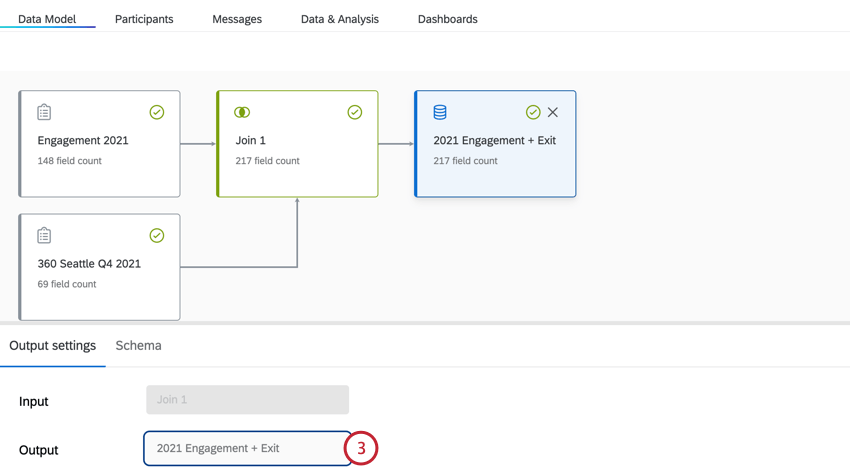Screen dimensions: 850x475
Task: Click the green checkmark on Engagement 2021 node
Action: (x=157, y=112)
